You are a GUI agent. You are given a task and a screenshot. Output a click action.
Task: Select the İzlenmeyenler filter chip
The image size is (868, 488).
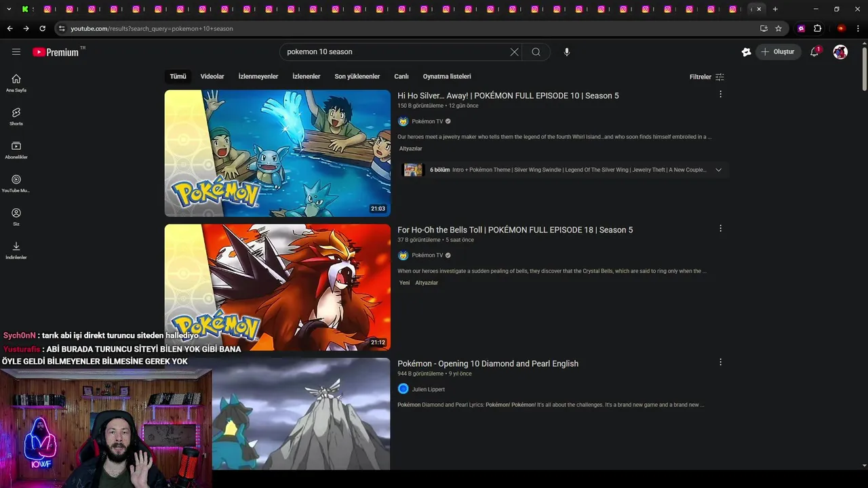[258, 77]
